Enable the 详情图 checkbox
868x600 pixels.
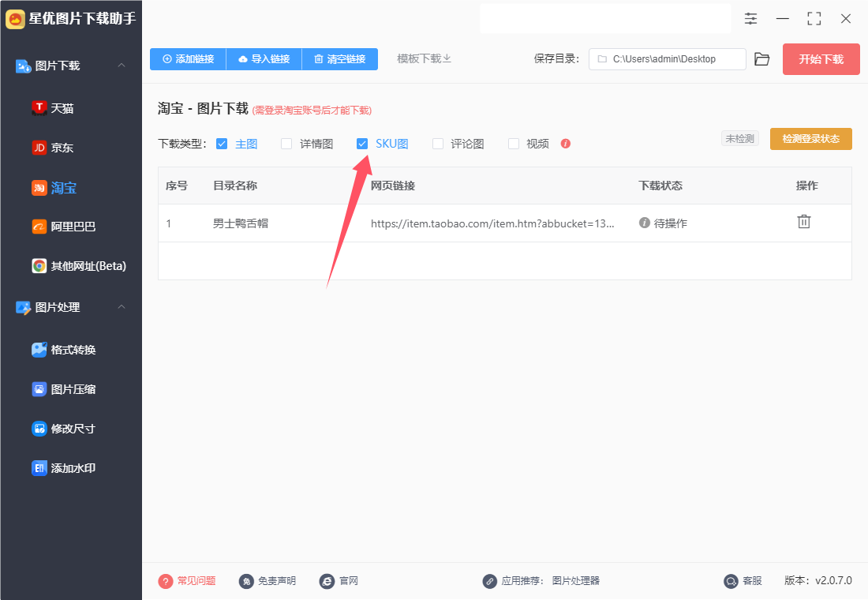pos(286,144)
